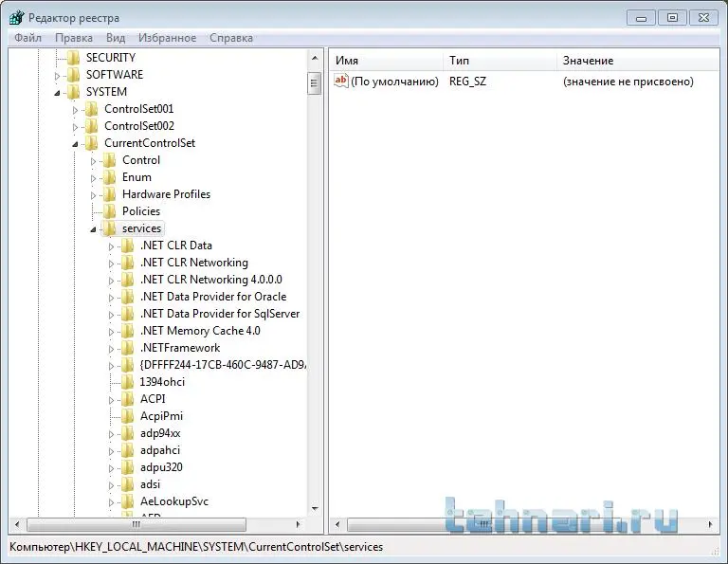Click the values pane horizontal scroll-right arrow
The image size is (728, 564).
710,524
